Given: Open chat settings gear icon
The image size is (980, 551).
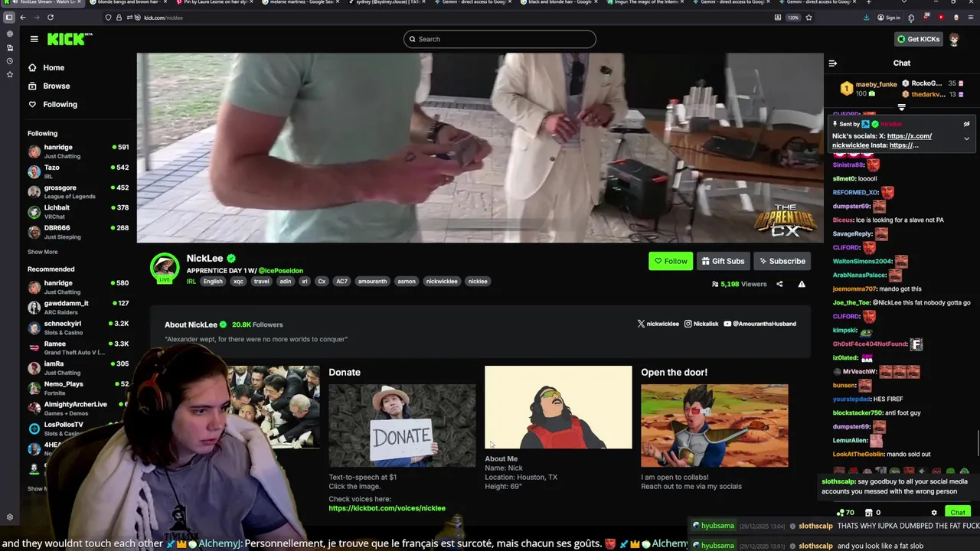Looking at the screenshot, I should pyautogui.click(x=934, y=513).
